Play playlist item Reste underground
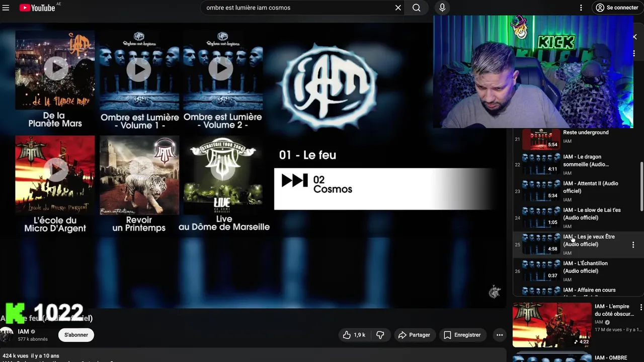The height and width of the screenshot is (362, 644). pyautogui.click(x=576, y=139)
